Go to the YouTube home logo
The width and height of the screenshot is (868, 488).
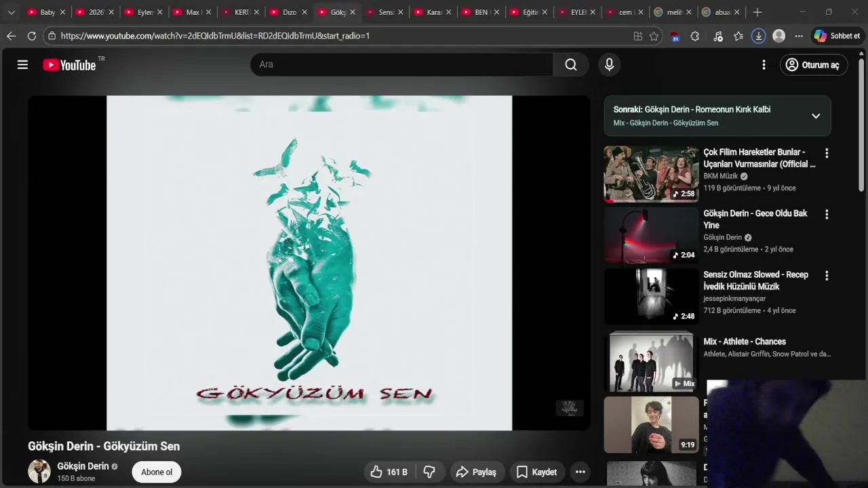(x=69, y=65)
